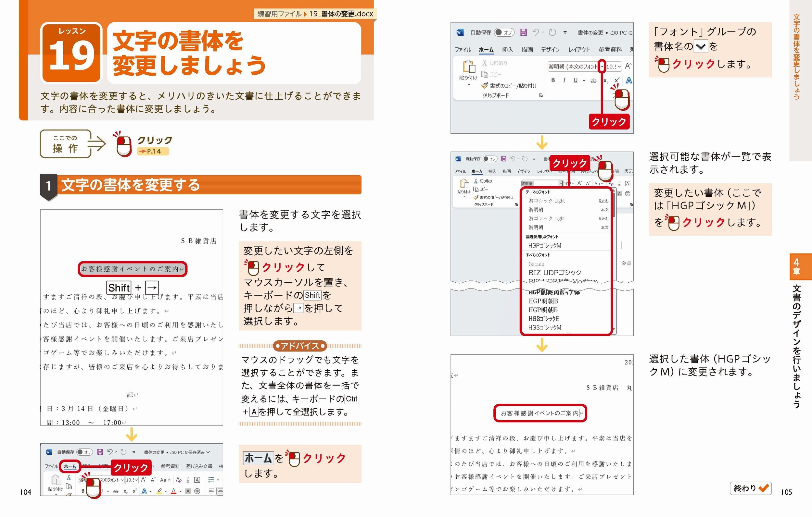The image size is (812, 517).
Task: Select the circled ホーム tab
Action: [70, 466]
